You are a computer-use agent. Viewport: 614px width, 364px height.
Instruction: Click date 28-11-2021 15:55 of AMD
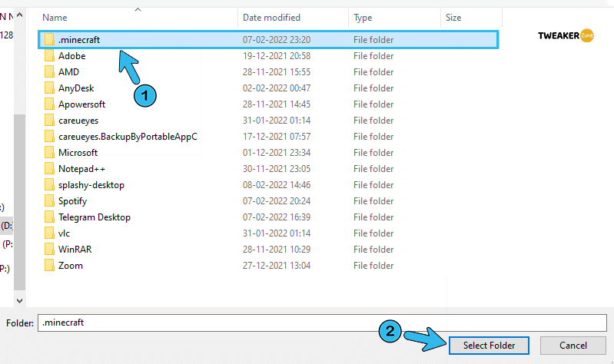pyautogui.click(x=277, y=72)
